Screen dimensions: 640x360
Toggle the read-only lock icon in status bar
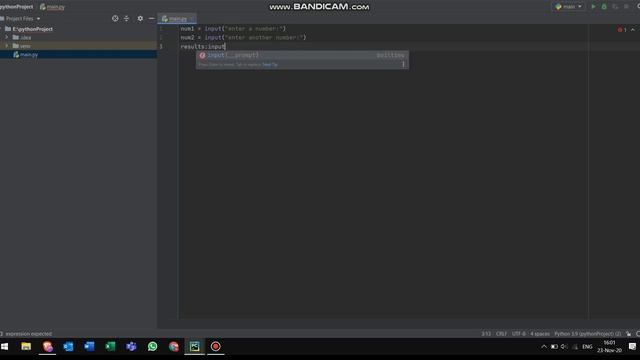pos(628,333)
